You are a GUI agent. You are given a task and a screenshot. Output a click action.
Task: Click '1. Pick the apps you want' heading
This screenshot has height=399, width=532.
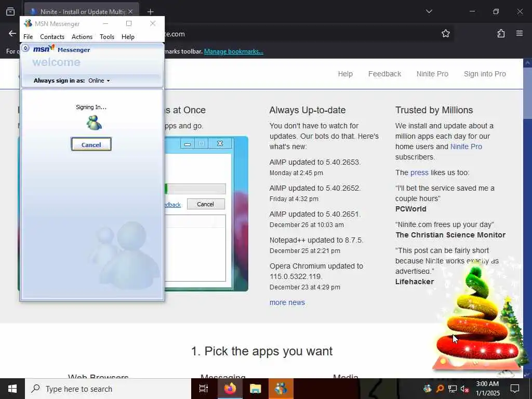tap(262, 351)
